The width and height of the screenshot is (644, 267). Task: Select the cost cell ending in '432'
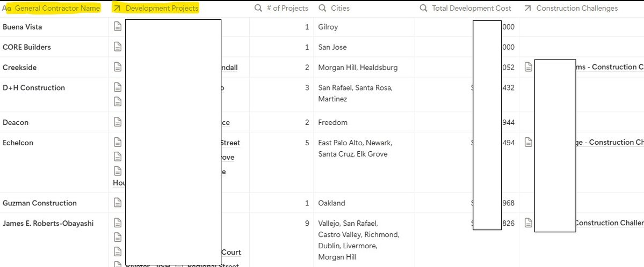coord(467,94)
